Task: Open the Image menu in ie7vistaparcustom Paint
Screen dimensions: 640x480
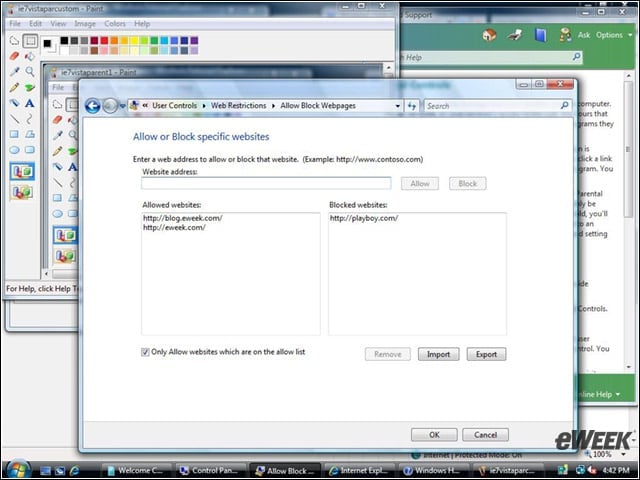Action: click(x=85, y=24)
